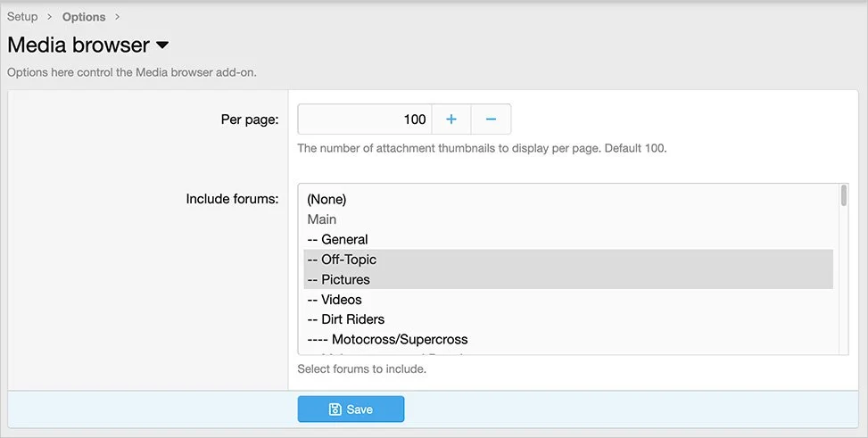Click the Main category in forums list
Image resolution: width=868 pixels, height=438 pixels.
[x=322, y=219]
